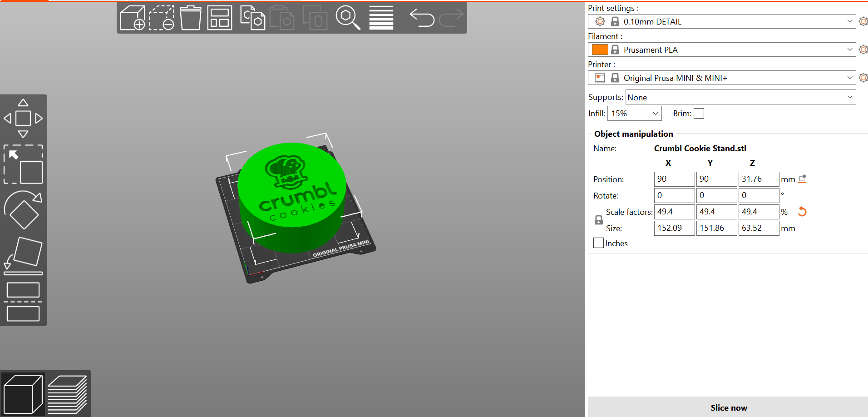
Task: Click the greyed-out instance icon beside Paste
Action: point(315,18)
